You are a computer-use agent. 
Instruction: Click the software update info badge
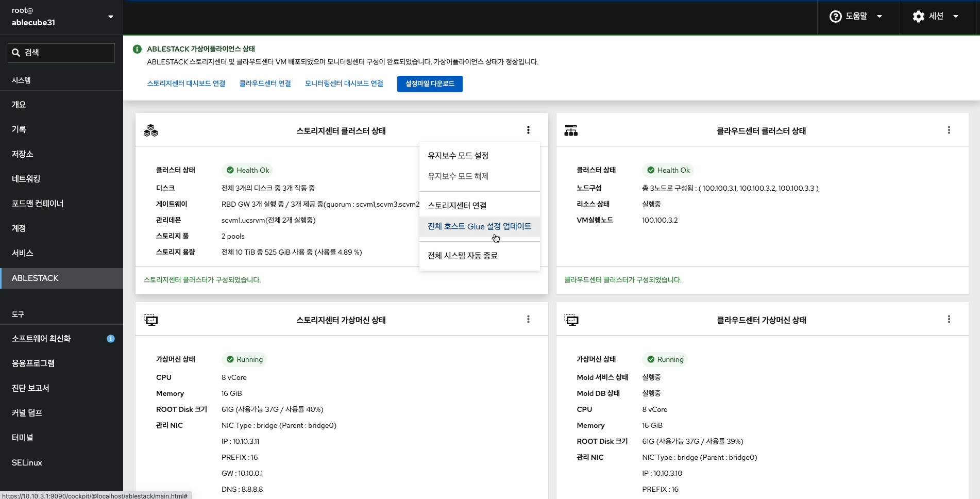click(x=111, y=339)
